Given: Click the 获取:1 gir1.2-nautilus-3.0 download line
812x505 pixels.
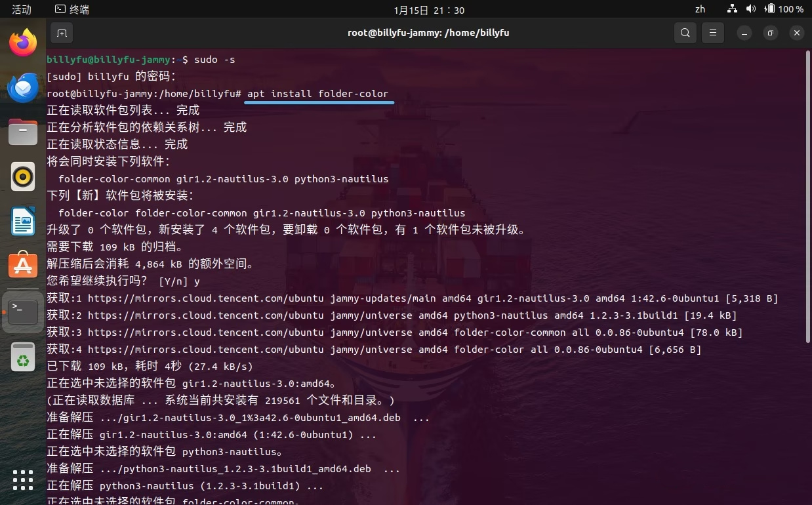Looking at the screenshot, I should click(x=413, y=298).
